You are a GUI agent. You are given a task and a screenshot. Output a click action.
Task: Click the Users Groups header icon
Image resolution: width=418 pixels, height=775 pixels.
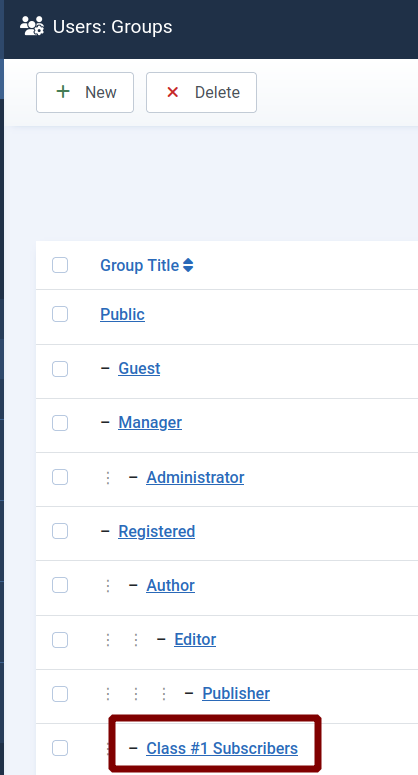pyautogui.click(x=32, y=26)
